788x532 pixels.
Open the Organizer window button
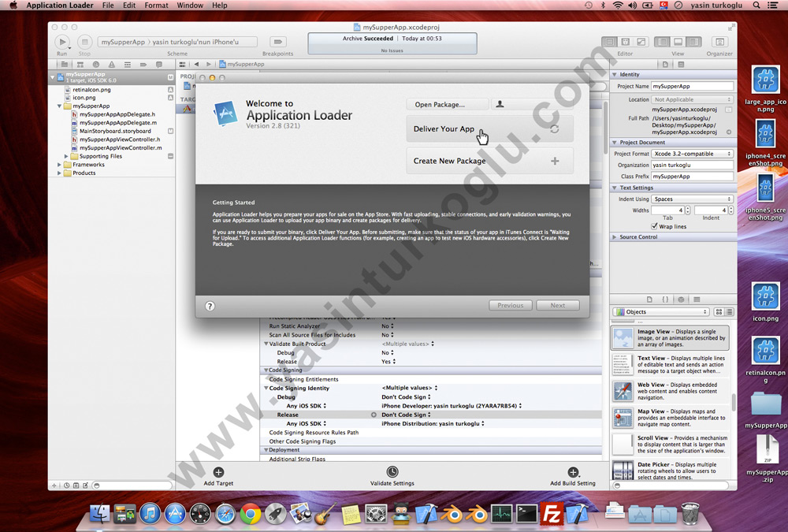(x=719, y=43)
